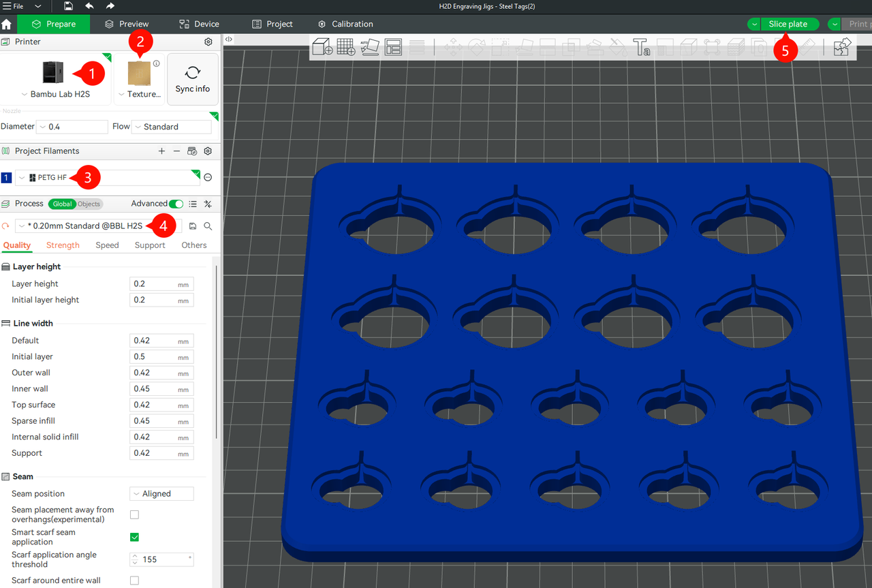
Task: Switch to the Device tab
Action: [199, 24]
